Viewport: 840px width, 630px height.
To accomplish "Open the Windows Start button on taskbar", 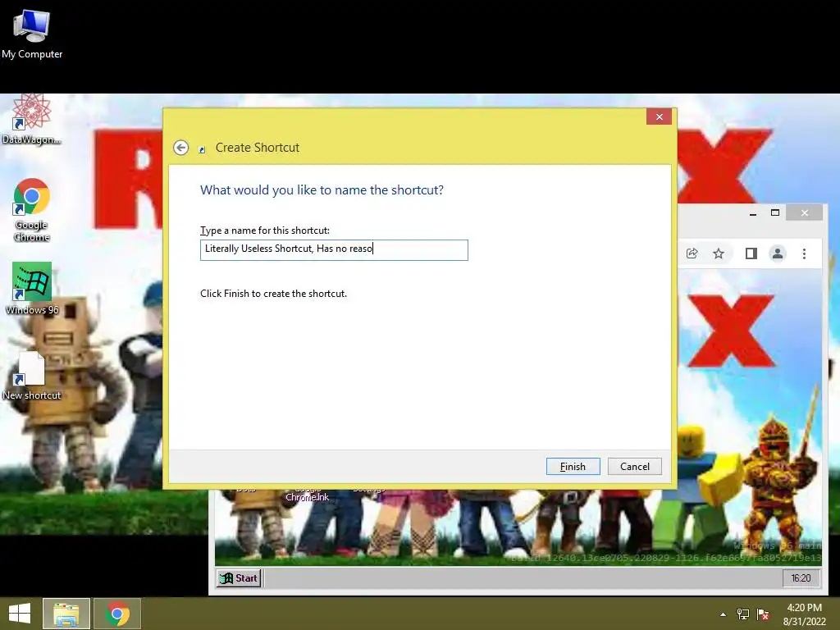I will coord(20,614).
